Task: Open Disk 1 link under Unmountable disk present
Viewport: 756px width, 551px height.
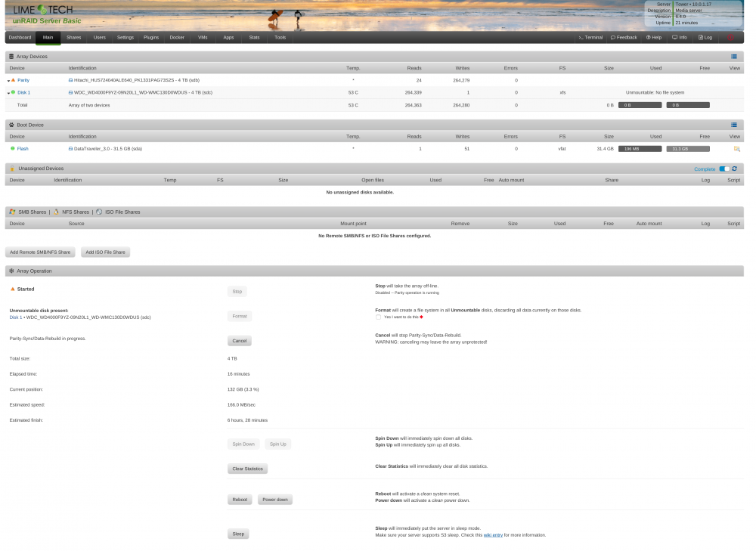Action: (15, 317)
